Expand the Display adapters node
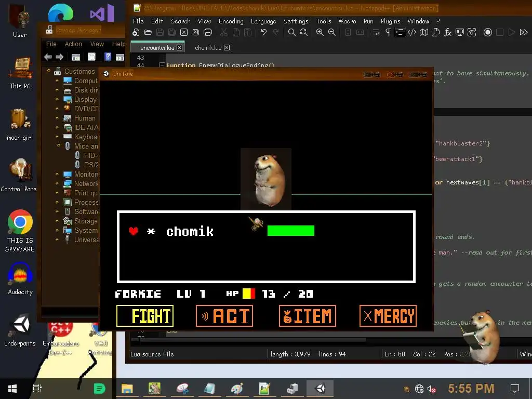Viewport: 532px width, 399px height. [57, 99]
